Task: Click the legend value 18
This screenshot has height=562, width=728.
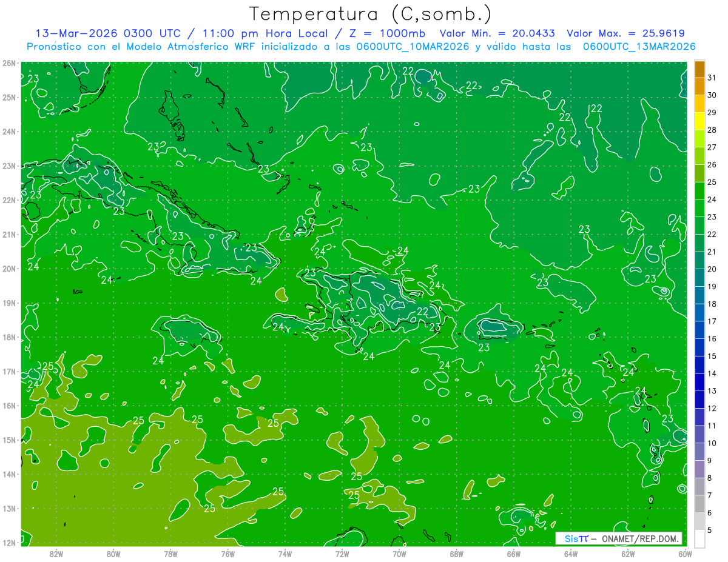Action: point(712,304)
